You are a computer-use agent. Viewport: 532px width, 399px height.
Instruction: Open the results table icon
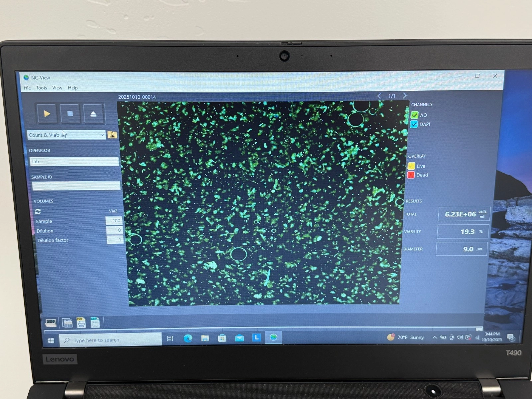pyautogui.click(x=67, y=323)
